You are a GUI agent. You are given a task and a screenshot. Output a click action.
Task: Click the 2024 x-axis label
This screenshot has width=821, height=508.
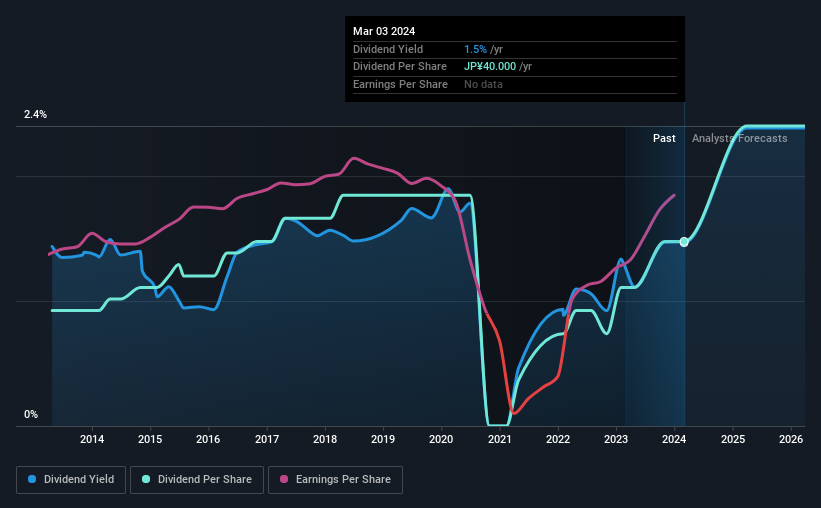(x=674, y=439)
